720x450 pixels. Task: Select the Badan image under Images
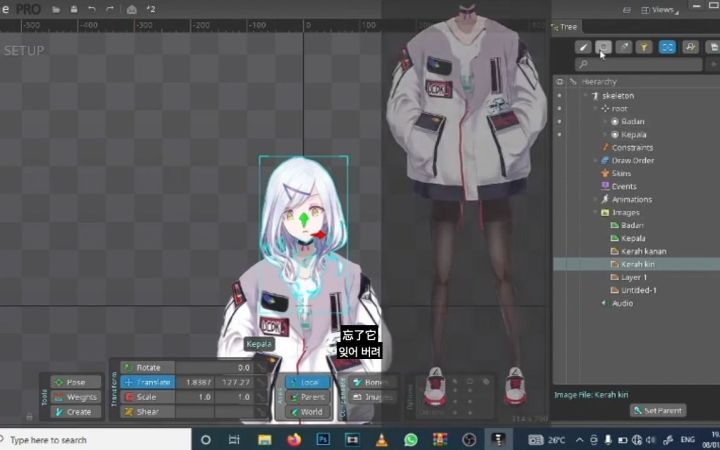[x=632, y=225]
